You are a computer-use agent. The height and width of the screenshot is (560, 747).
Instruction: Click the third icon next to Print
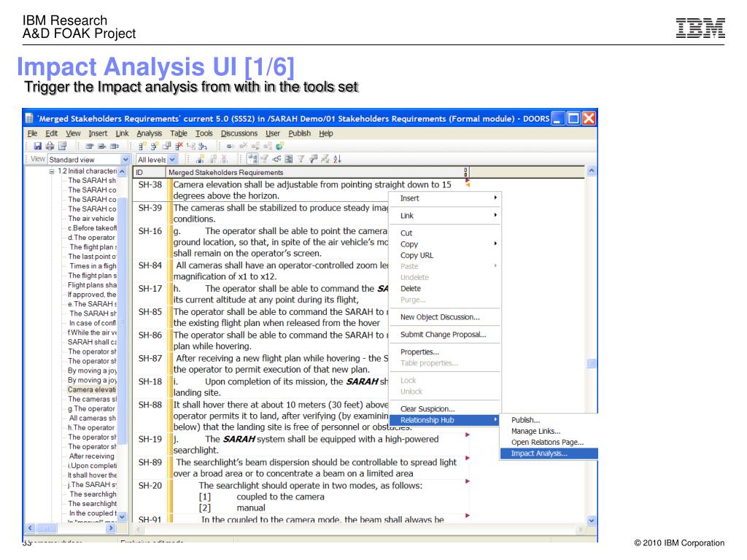pos(62,146)
